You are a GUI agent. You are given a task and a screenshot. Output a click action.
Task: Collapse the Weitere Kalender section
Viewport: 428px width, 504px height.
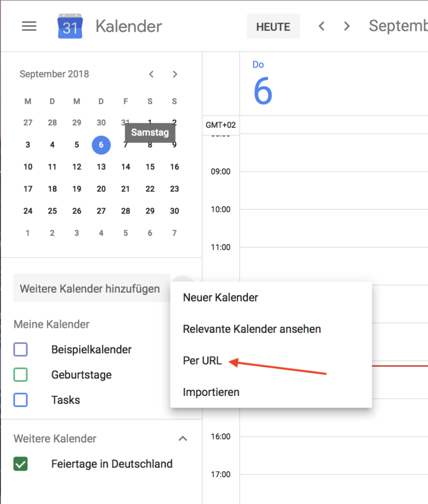[x=182, y=439]
